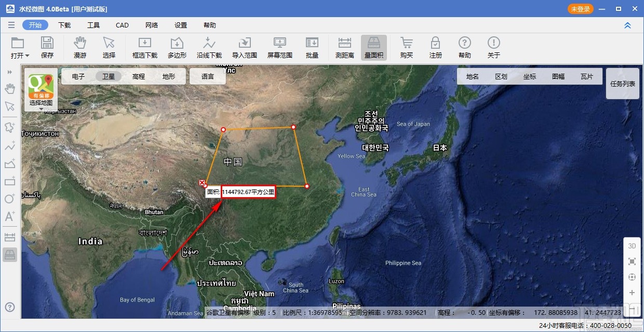The height and width of the screenshot is (332, 644).
Task: Switch map to 电子 electronic view
Action: (x=78, y=76)
